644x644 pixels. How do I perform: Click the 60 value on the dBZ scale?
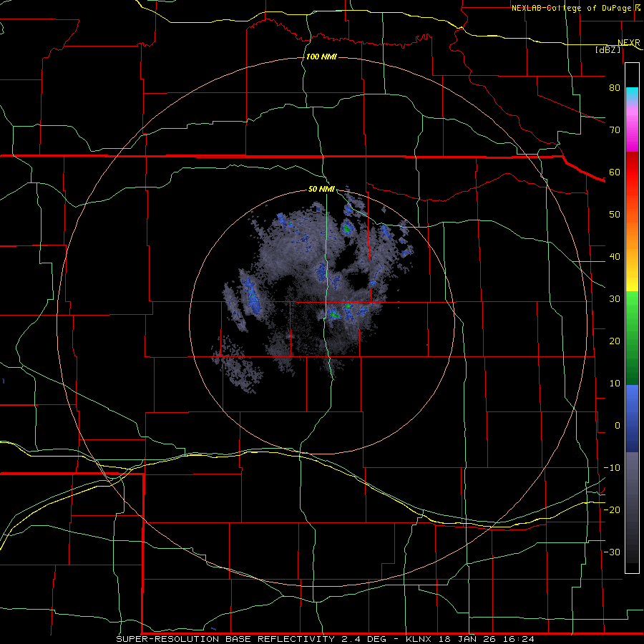(615, 172)
